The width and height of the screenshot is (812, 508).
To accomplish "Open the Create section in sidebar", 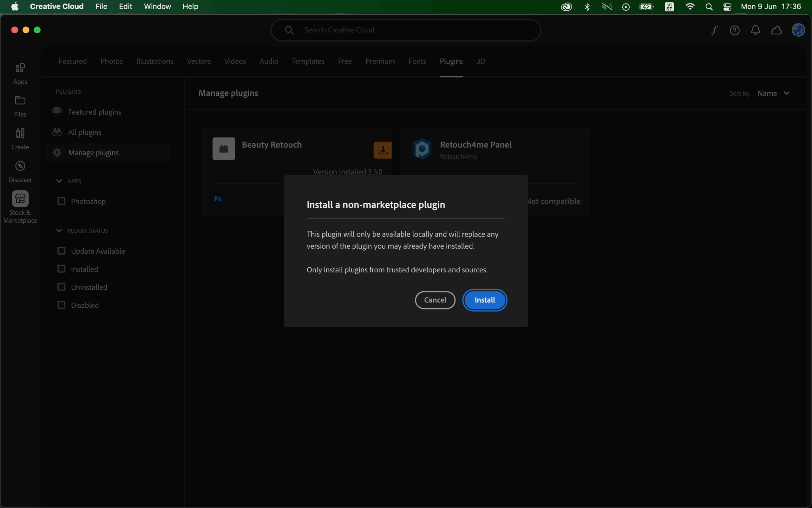I will tap(20, 139).
